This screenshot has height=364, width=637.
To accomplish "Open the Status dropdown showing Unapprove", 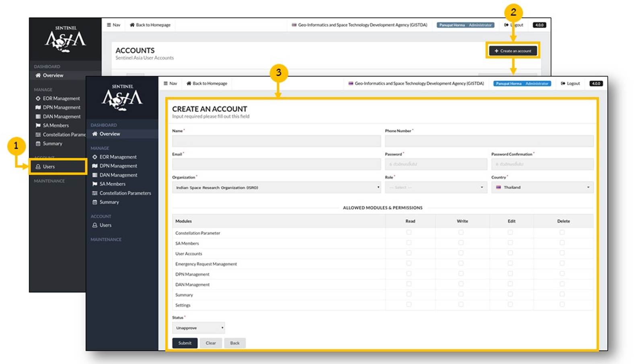I will [x=199, y=328].
